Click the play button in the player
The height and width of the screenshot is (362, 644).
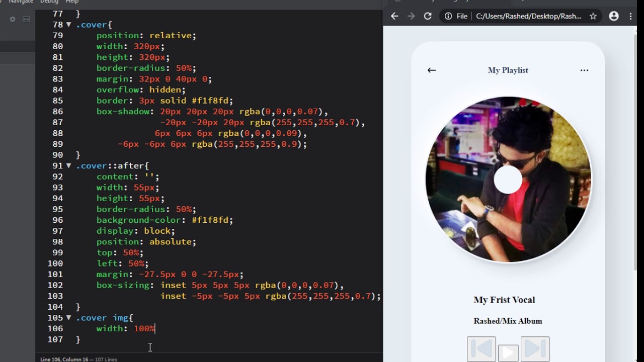pyautogui.click(x=508, y=353)
